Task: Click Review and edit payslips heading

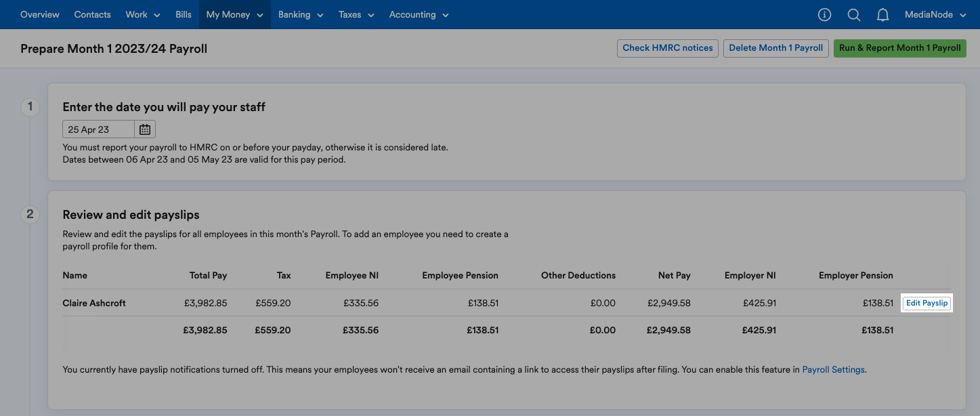Action: [x=131, y=215]
